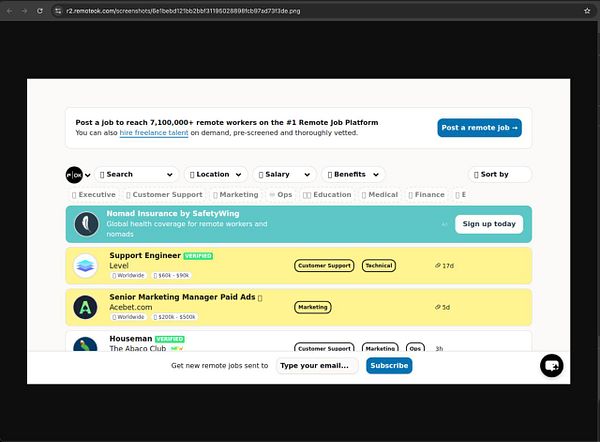Open the Salary filter dropdown

[284, 175]
